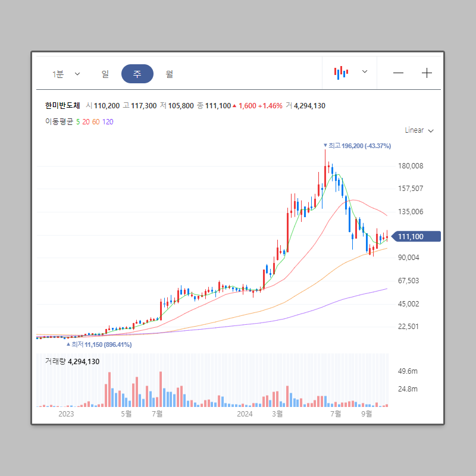Click the 135,006 price axis label
The height and width of the screenshot is (476, 476).
411,212
